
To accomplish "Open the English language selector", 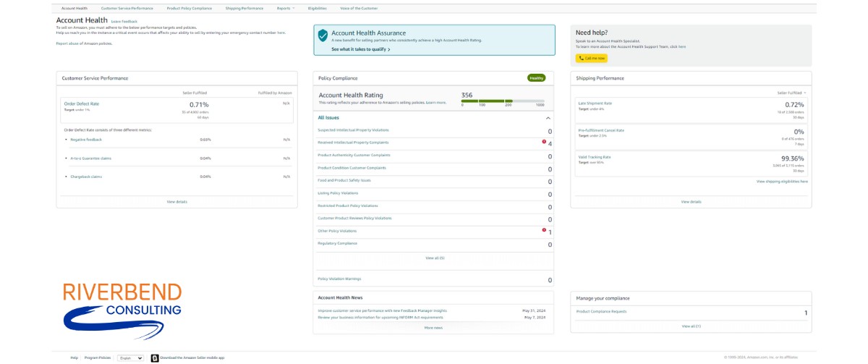I will 130,357.
